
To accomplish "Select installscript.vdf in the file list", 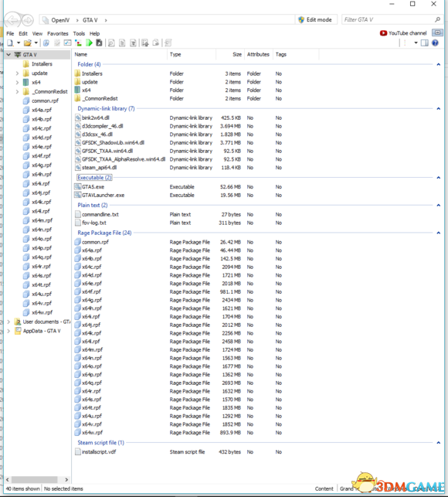I will 99,451.
